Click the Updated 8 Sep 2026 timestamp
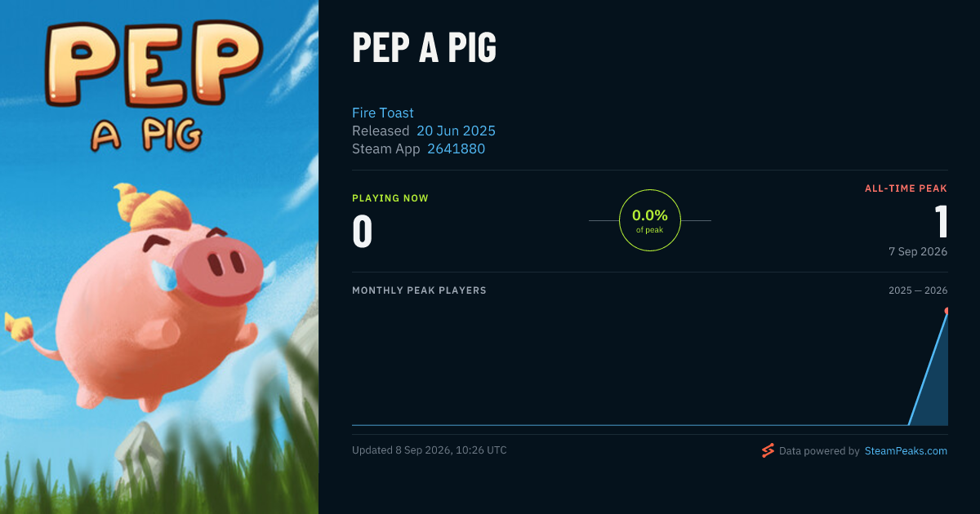This screenshot has width=980, height=514. pos(429,450)
